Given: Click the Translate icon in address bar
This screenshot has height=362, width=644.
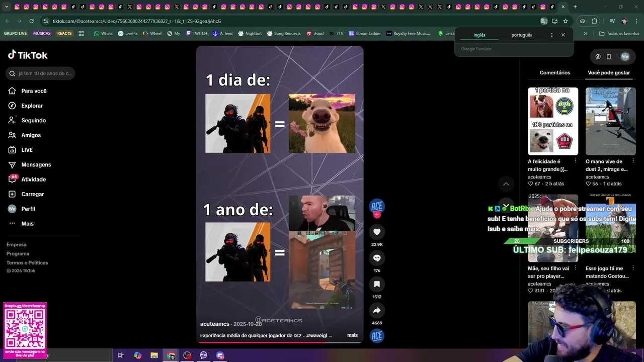Looking at the screenshot, I should coord(543,21).
